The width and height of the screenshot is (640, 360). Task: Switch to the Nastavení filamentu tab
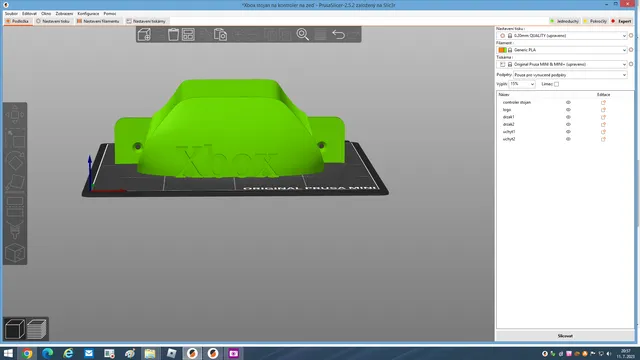click(x=98, y=21)
